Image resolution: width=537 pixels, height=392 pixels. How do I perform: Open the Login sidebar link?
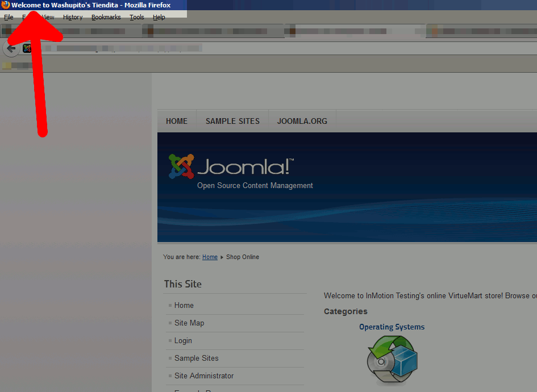[x=183, y=341]
